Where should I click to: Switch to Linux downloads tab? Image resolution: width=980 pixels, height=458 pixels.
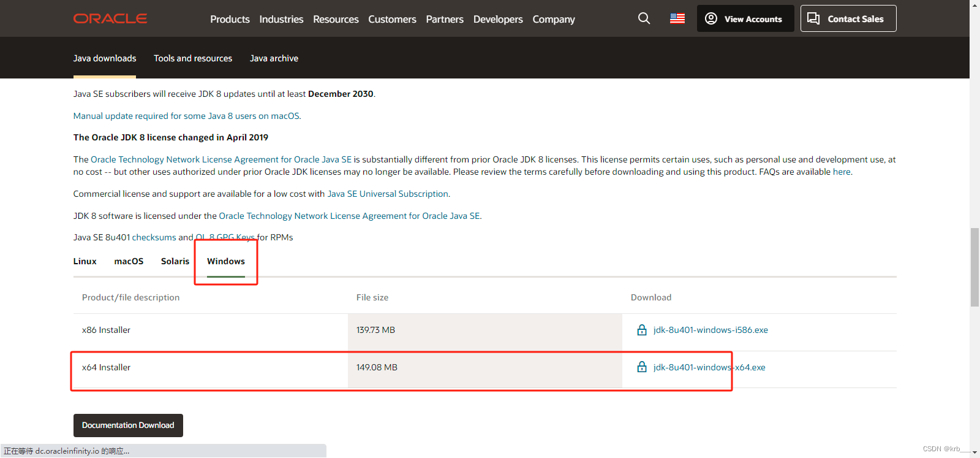[x=85, y=261]
